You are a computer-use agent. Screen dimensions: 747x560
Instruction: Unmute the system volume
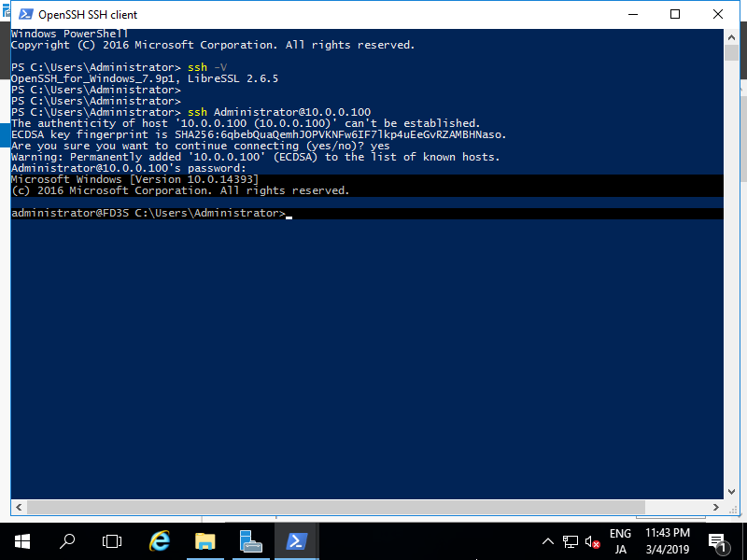(x=591, y=541)
